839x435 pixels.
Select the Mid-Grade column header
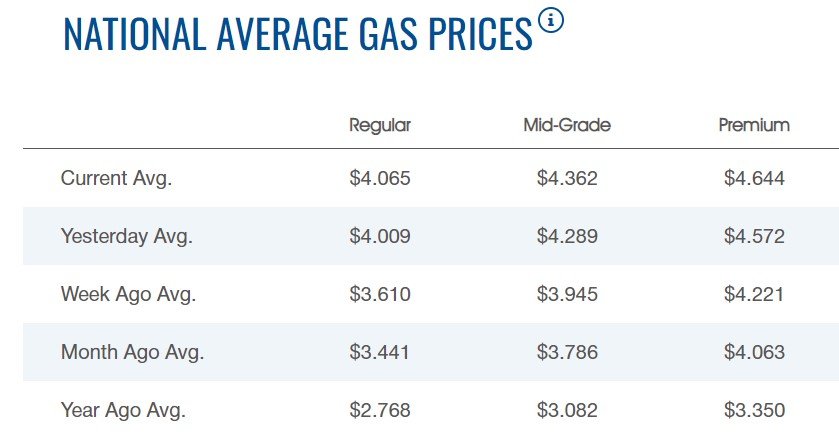567,125
